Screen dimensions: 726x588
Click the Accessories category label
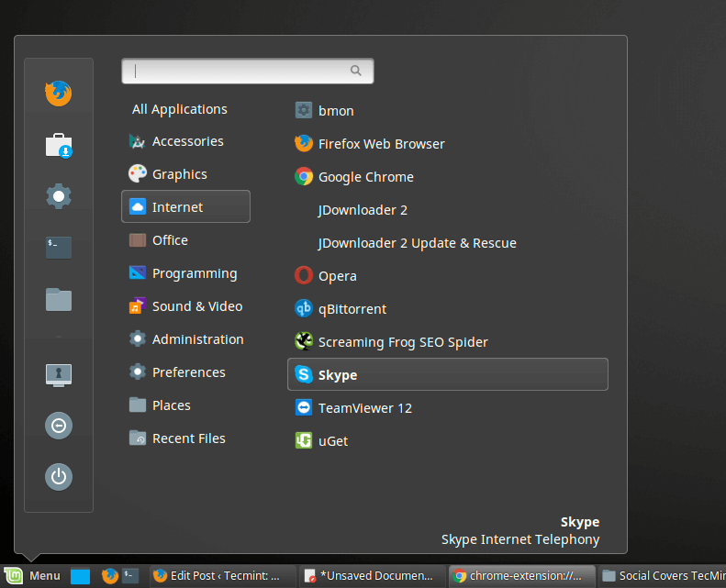click(187, 141)
